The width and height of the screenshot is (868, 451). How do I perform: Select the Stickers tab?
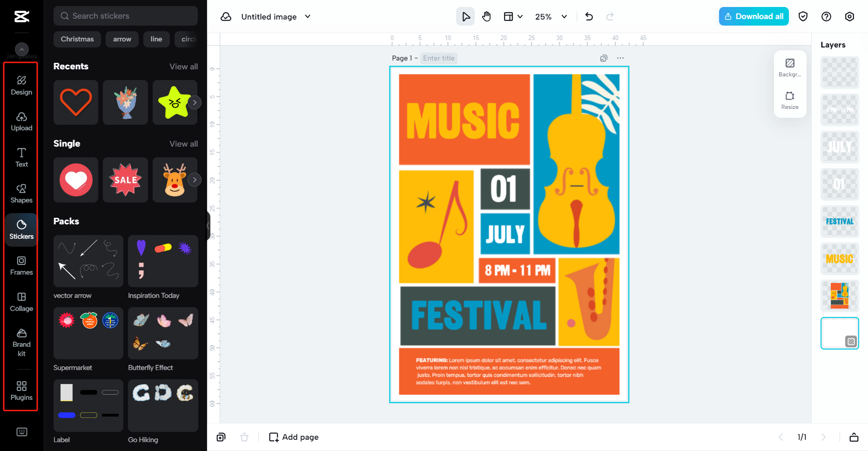(x=21, y=230)
